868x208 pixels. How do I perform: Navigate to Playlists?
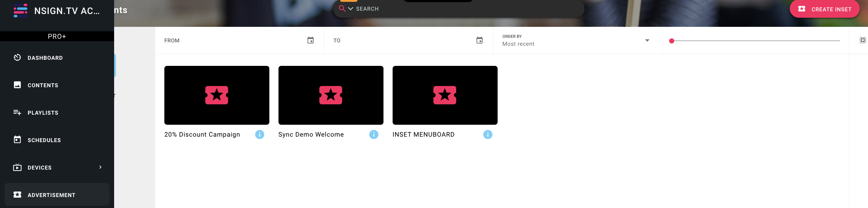(x=43, y=113)
